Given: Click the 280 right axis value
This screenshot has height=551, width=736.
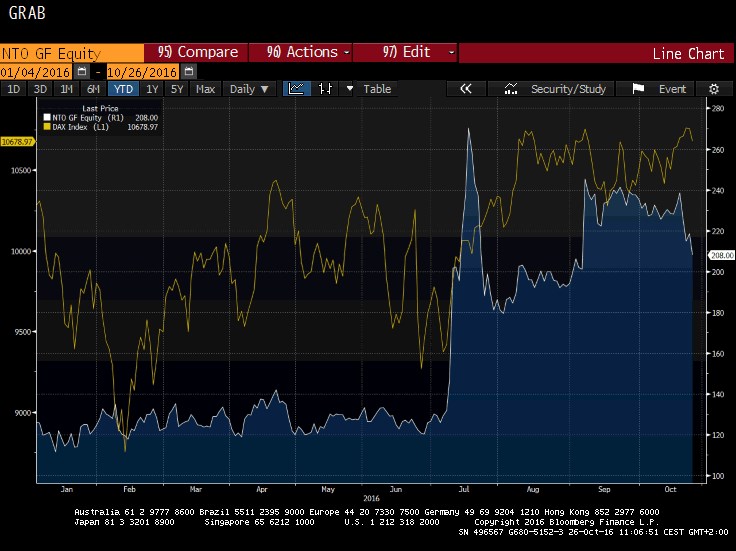Looking at the screenshot, I should tap(718, 108).
